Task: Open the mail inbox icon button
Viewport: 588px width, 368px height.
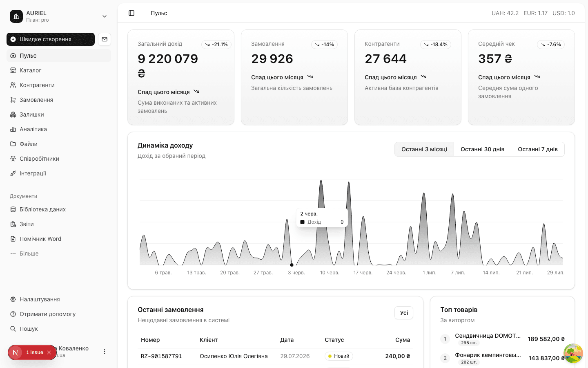Action: [x=105, y=39]
